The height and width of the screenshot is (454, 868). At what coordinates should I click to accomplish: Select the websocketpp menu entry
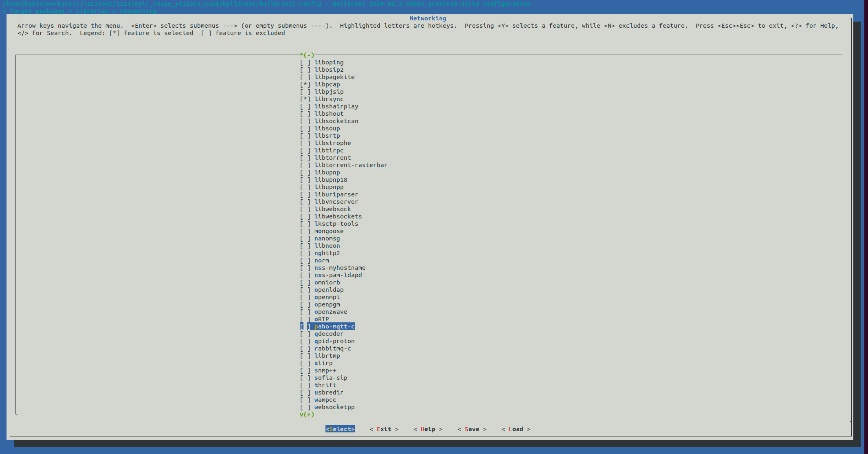[334, 407]
